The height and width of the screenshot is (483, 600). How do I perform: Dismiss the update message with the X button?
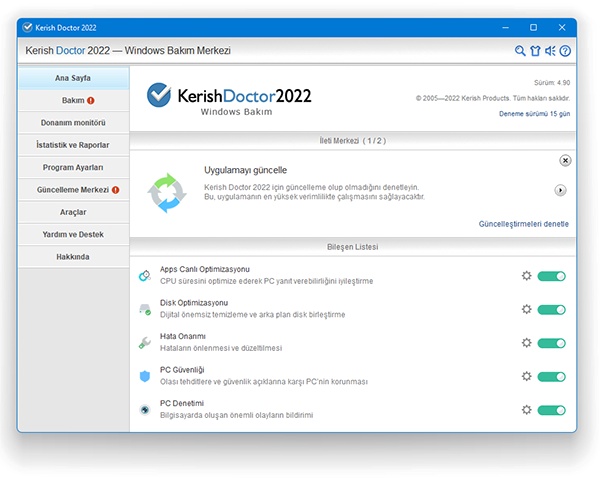tap(565, 160)
